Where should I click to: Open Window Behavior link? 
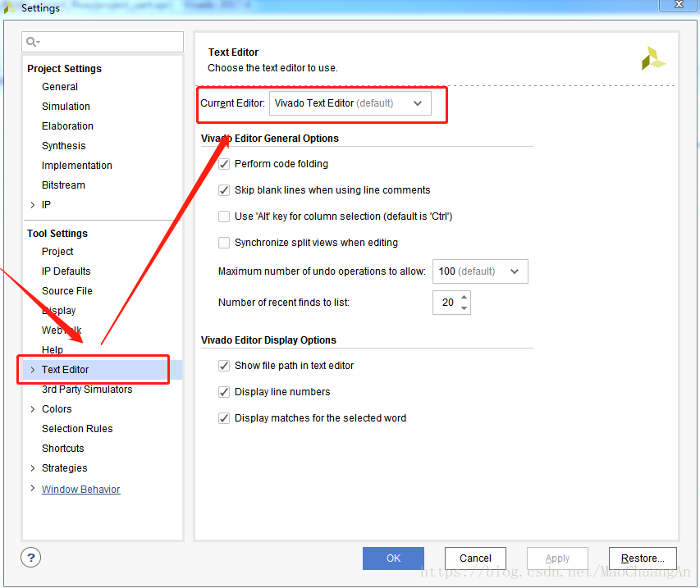80,490
